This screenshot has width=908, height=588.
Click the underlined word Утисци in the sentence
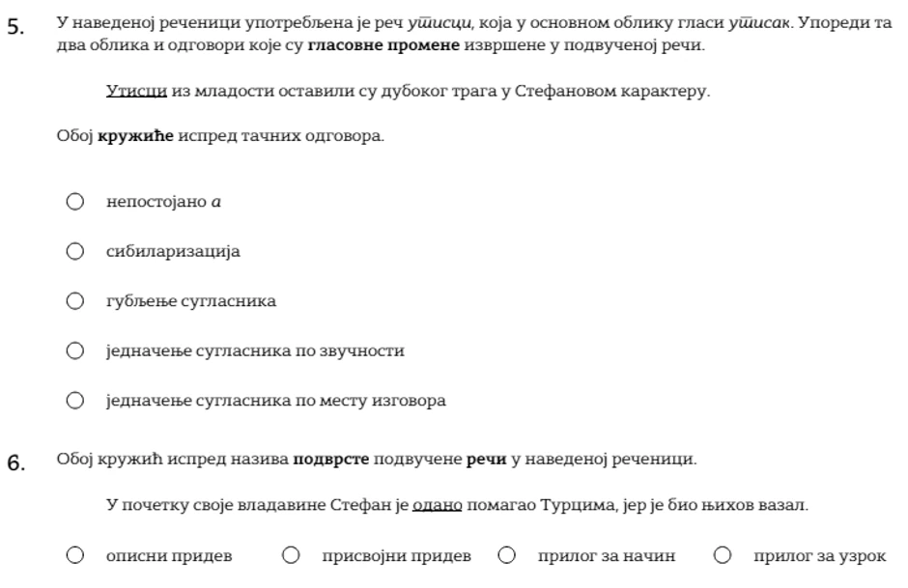coord(136,92)
